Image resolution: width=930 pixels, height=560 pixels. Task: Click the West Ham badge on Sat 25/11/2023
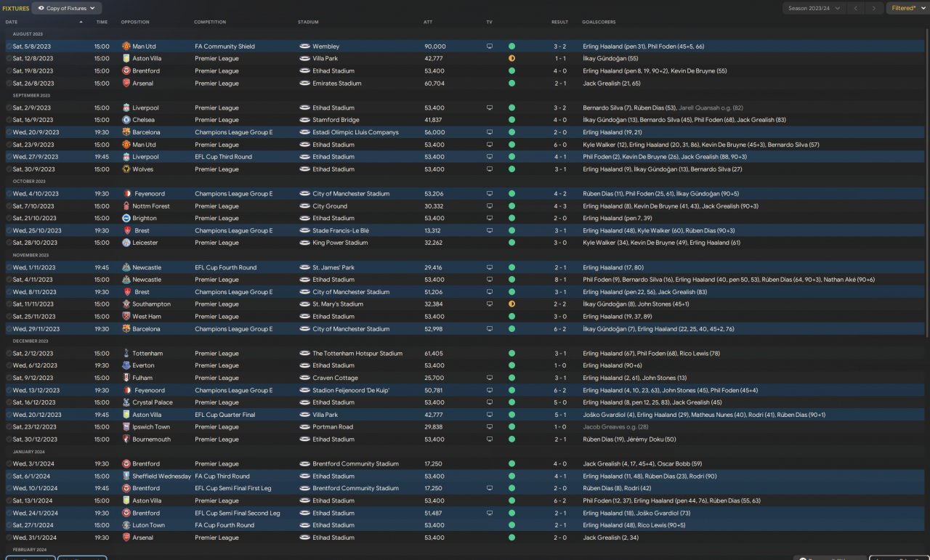(126, 317)
